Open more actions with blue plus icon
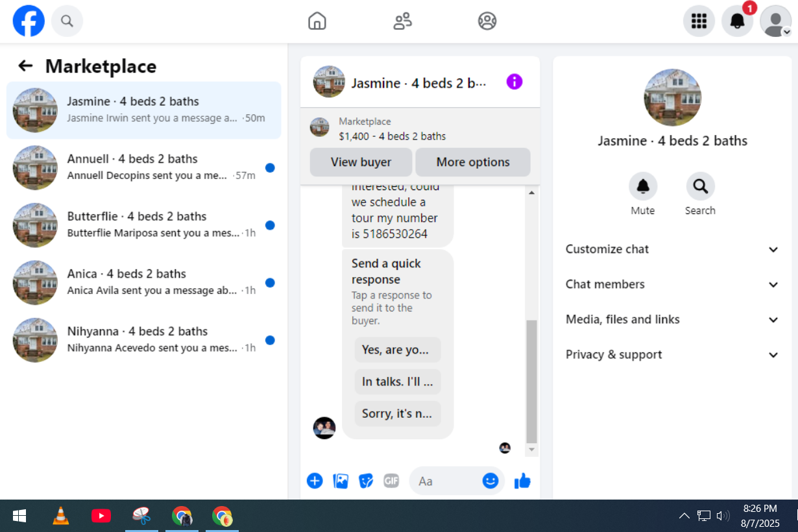The image size is (798, 532). pos(315,481)
